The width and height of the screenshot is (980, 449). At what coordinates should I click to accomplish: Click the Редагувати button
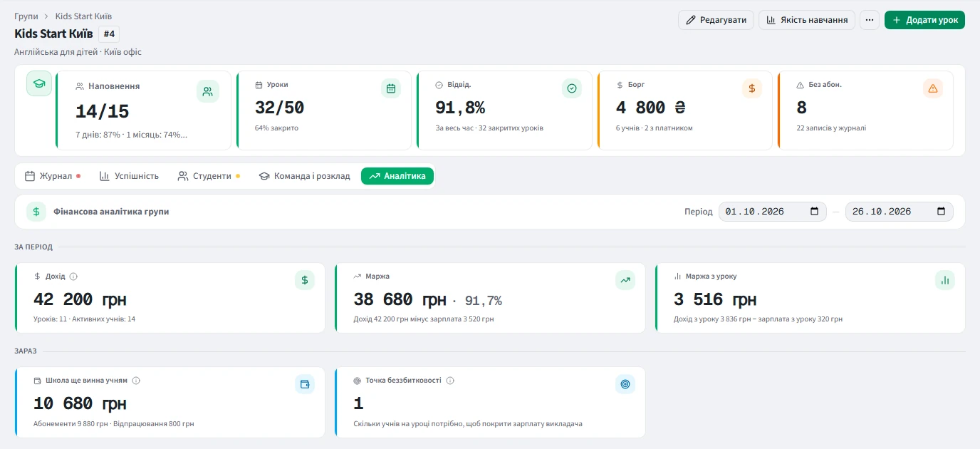pyautogui.click(x=716, y=20)
